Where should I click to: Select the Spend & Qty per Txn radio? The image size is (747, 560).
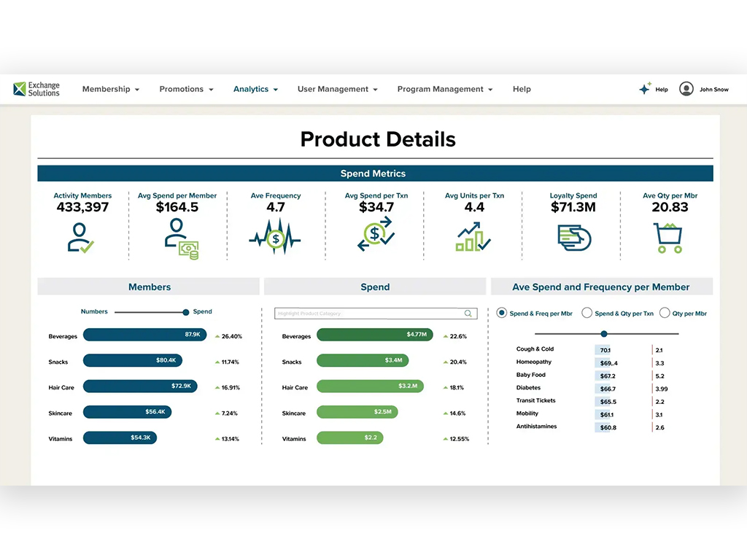(587, 313)
